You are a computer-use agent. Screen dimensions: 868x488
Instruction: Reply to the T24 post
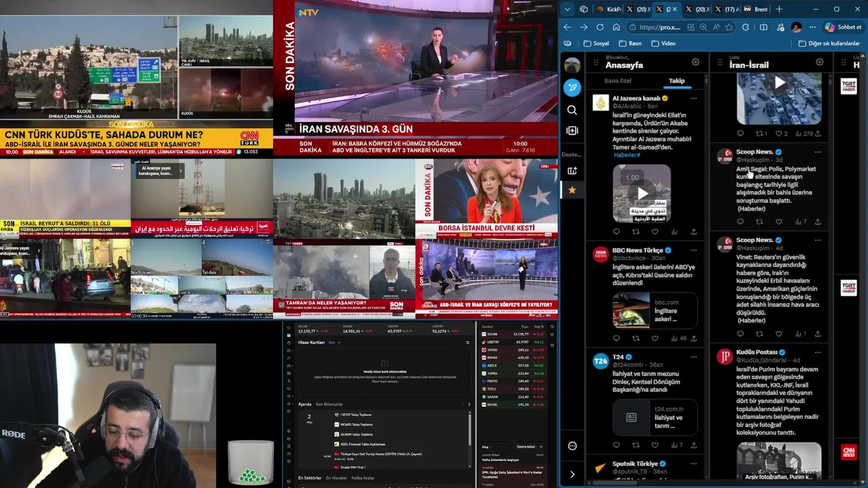[x=616, y=445]
